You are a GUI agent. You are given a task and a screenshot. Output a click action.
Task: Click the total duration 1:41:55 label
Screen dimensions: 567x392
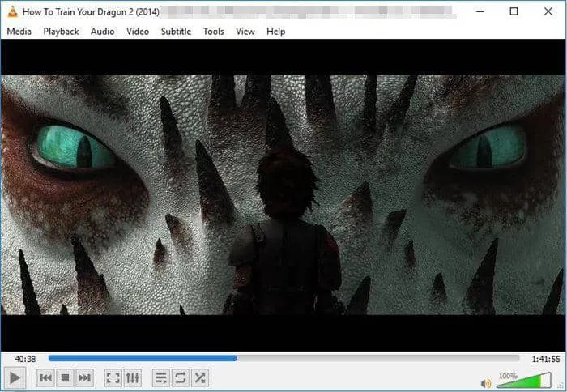545,358
